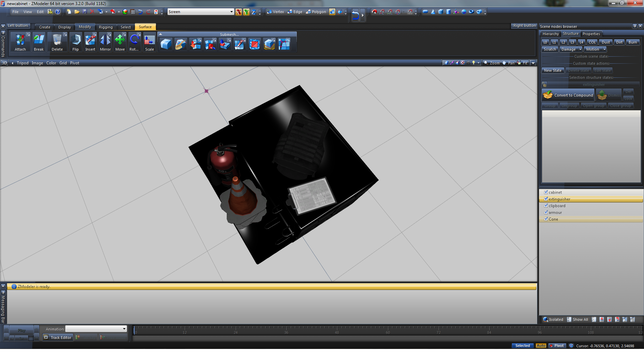Open the Hierarchy tab in scene browser
This screenshot has width=644, height=362.
coord(550,34)
